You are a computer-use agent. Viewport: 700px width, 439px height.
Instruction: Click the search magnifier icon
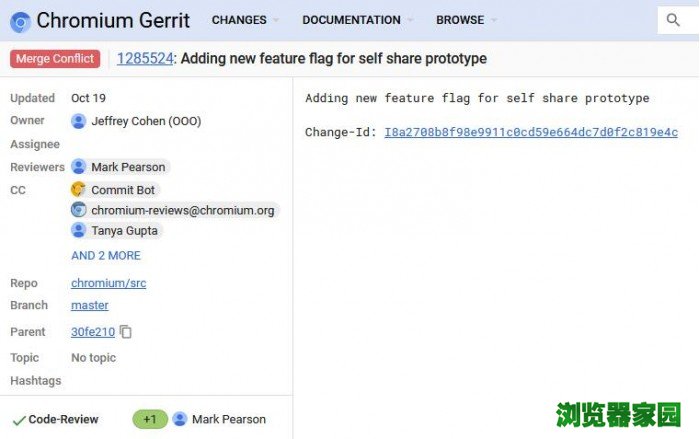pyautogui.click(x=672, y=20)
